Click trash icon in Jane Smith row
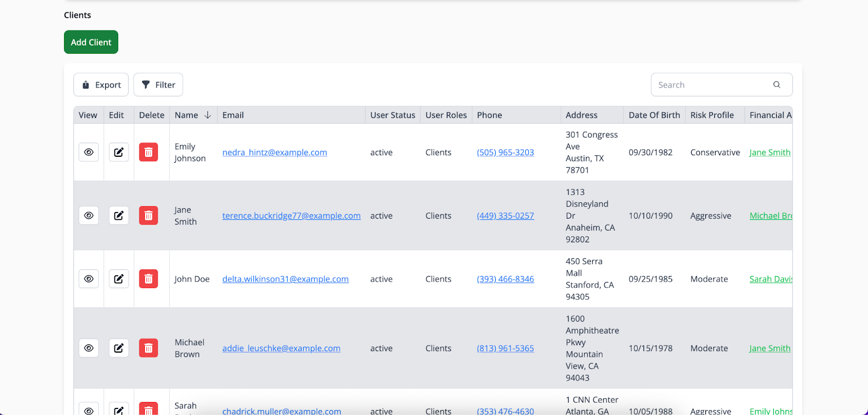868x415 pixels. (x=149, y=216)
